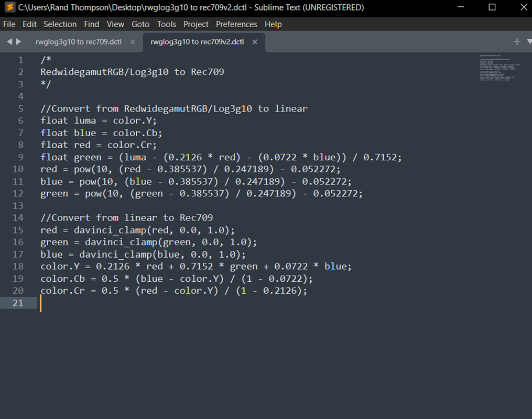Click 'color.Cb = 0.5' on line 19

coord(79,279)
